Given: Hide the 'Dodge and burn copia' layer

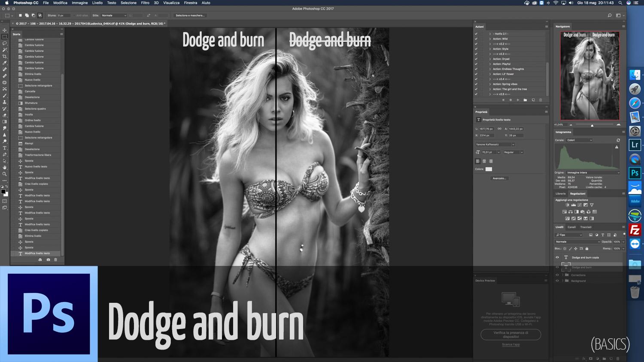Looking at the screenshot, I should [x=557, y=258].
